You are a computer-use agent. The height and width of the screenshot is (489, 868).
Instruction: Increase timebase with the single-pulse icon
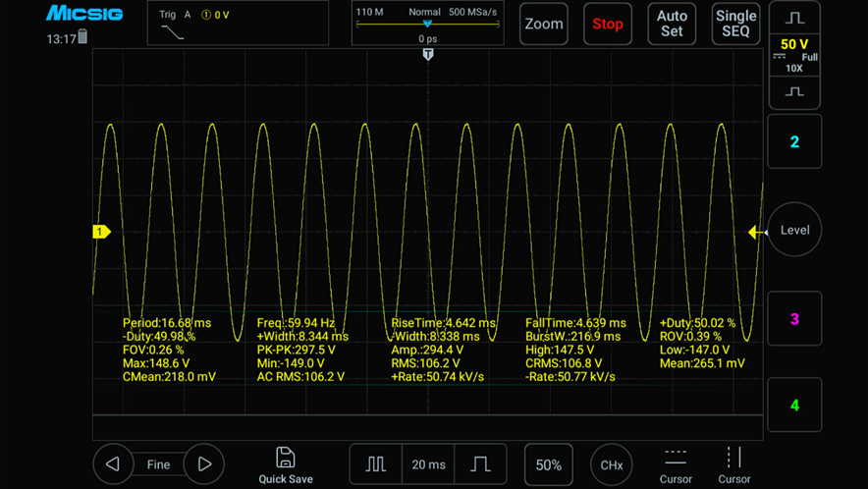(x=480, y=464)
